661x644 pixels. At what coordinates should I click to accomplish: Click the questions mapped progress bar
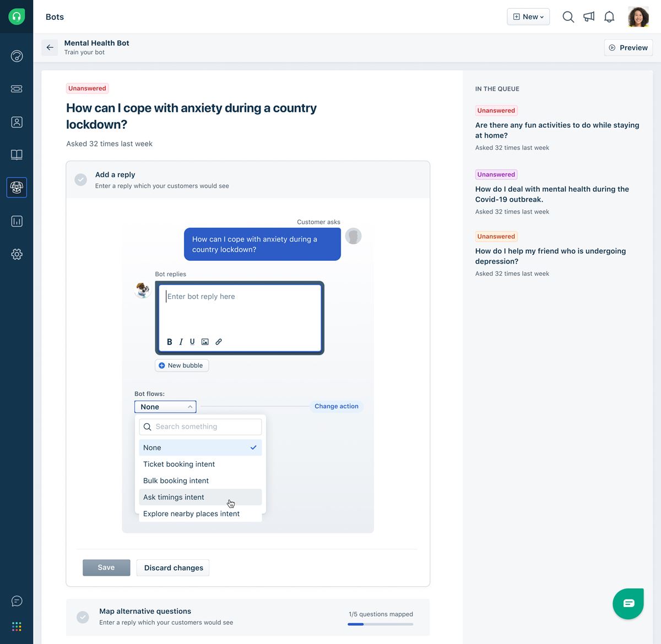[x=380, y=624]
